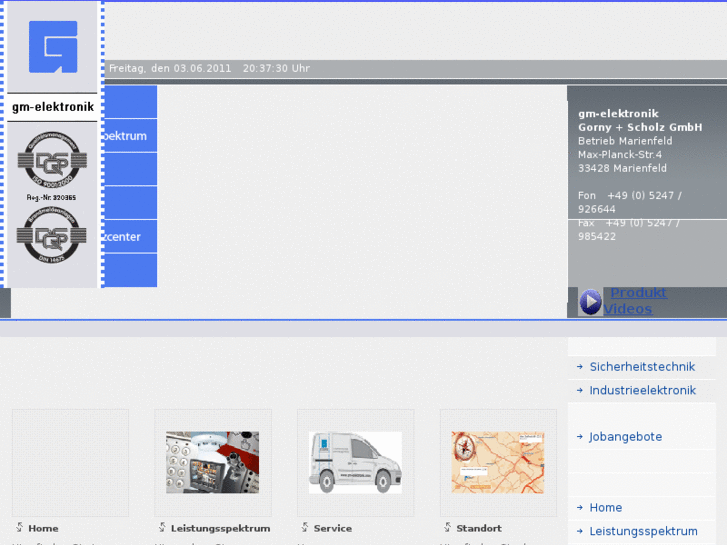The image size is (727, 545).
Task: Open the service van thumbnail
Action: [356, 462]
